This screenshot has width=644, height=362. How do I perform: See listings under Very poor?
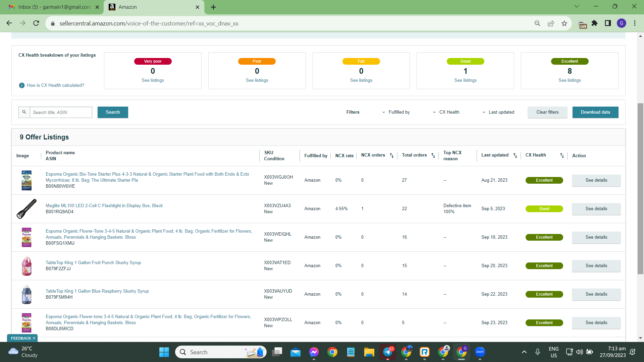coord(153,80)
